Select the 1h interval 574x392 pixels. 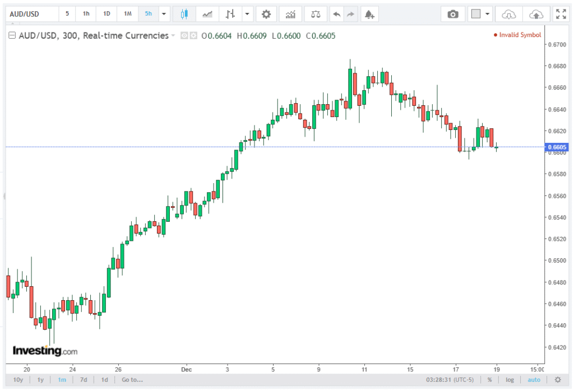(86, 13)
